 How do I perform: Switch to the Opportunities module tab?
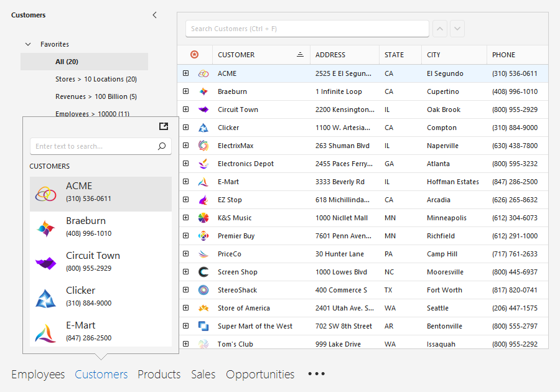[x=260, y=374]
